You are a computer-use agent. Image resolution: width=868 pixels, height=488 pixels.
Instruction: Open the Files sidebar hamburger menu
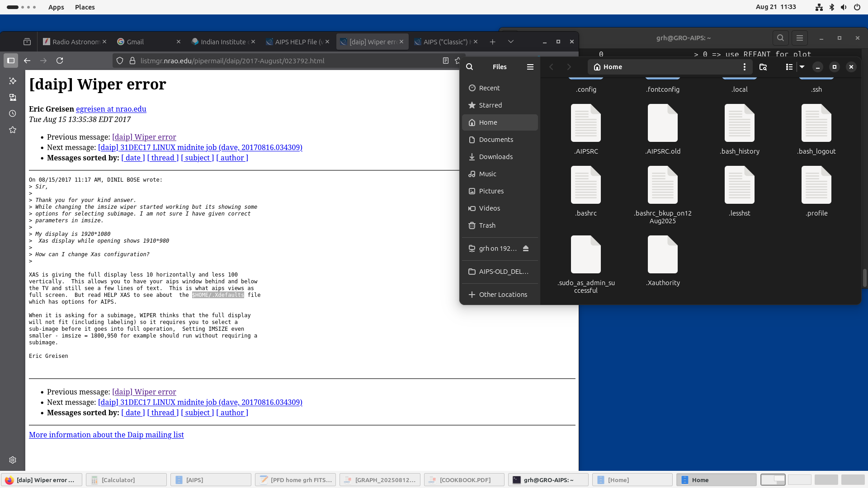(x=530, y=67)
